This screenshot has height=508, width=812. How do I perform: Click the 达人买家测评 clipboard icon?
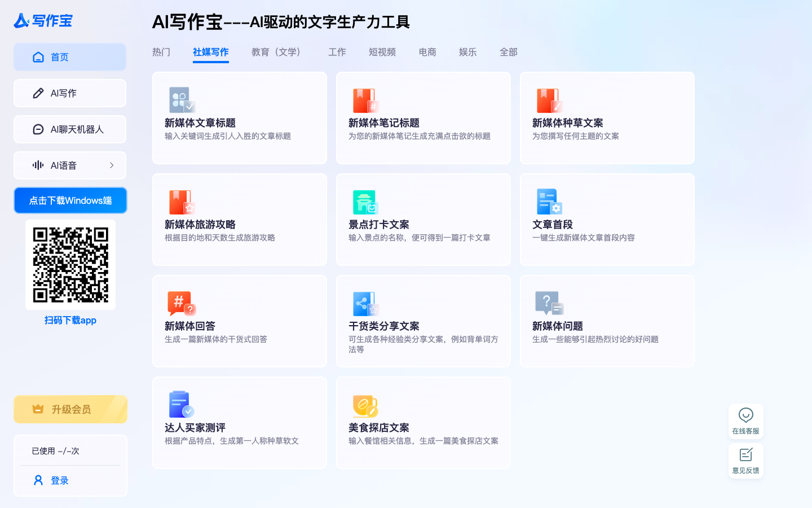[182, 405]
